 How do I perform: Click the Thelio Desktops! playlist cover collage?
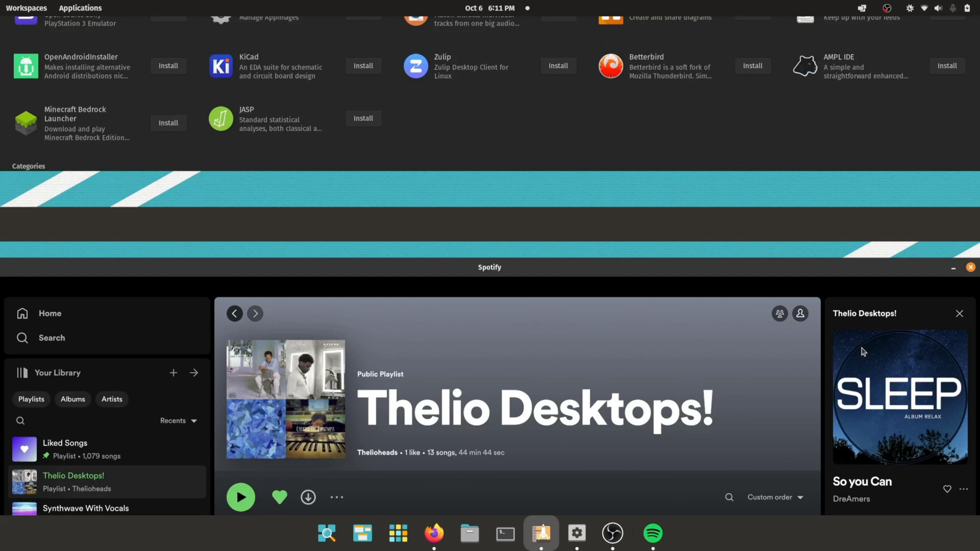coord(286,399)
